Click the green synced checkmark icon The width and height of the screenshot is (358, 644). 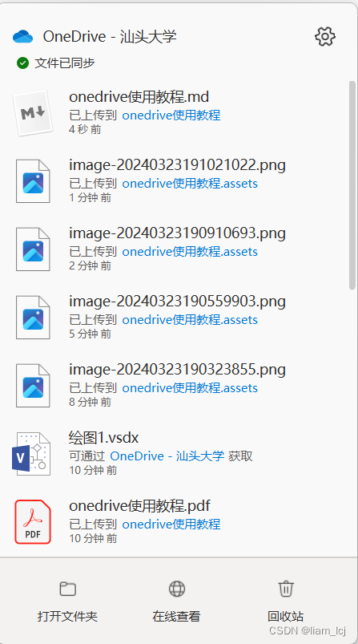click(22, 63)
